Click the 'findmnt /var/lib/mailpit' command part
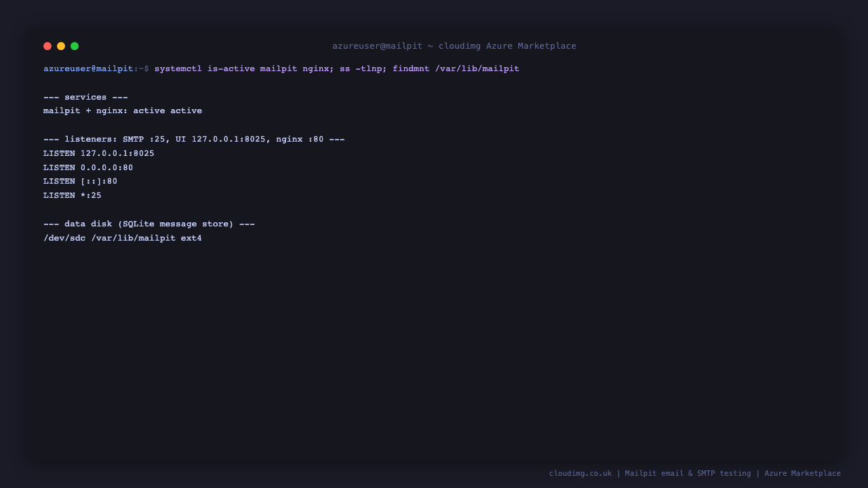 click(x=456, y=68)
